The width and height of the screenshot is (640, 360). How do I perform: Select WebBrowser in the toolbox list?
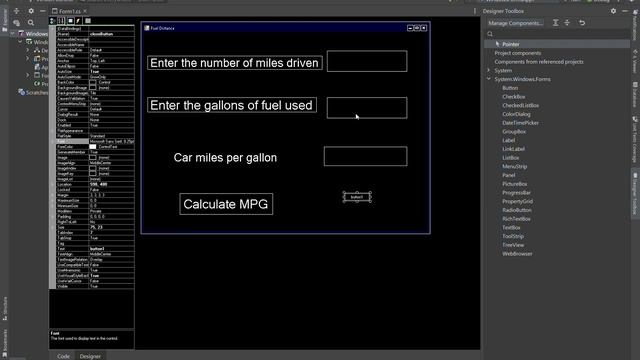click(517, 254)
